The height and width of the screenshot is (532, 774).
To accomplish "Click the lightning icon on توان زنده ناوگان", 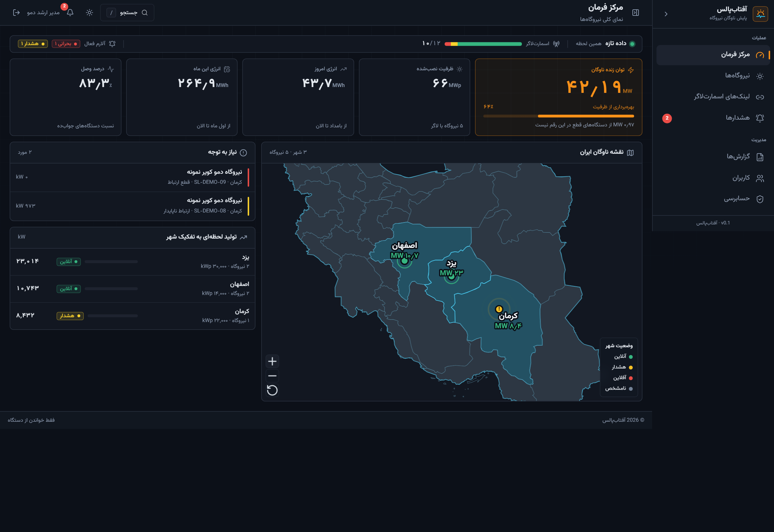I will coord(631,70).
